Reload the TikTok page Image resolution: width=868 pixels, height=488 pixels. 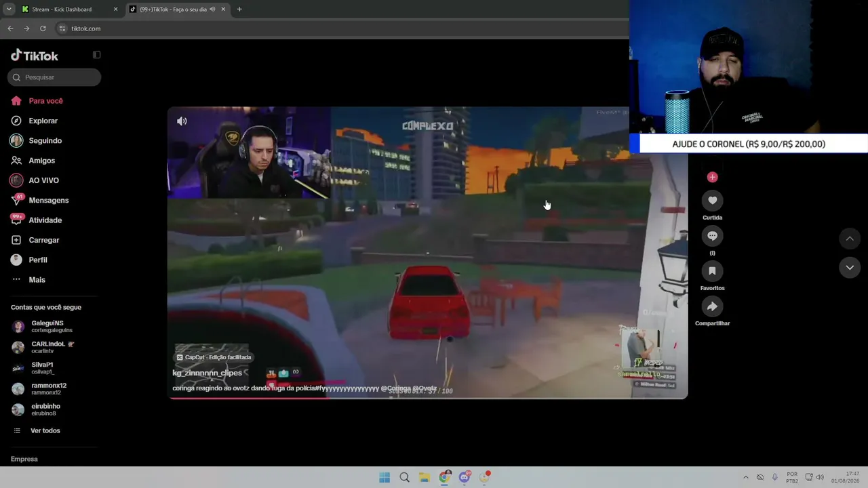point(43,28)
